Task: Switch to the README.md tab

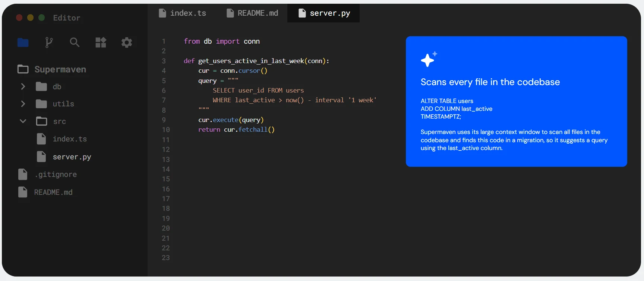Action: pos(253,13)
